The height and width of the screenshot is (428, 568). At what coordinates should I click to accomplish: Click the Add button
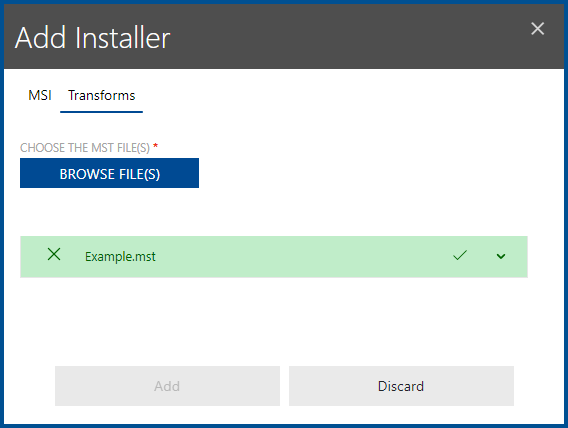pyautogui.click(x=167, y=386)
